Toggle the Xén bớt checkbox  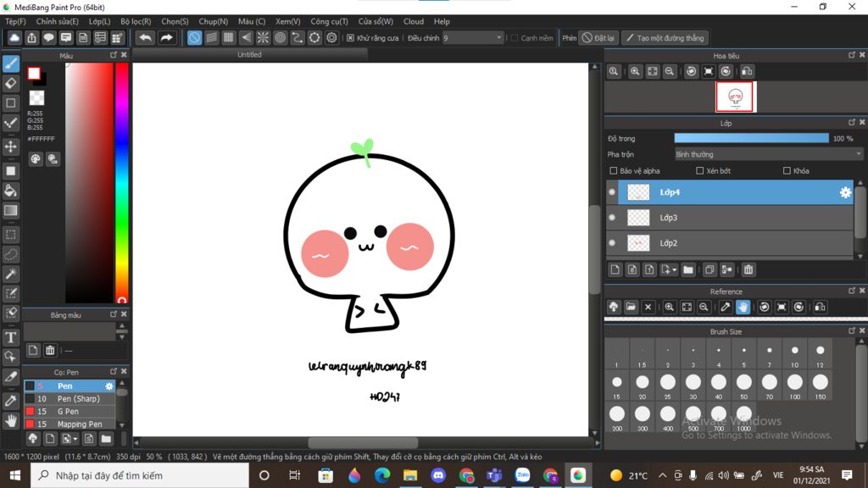tap(699, 171)
